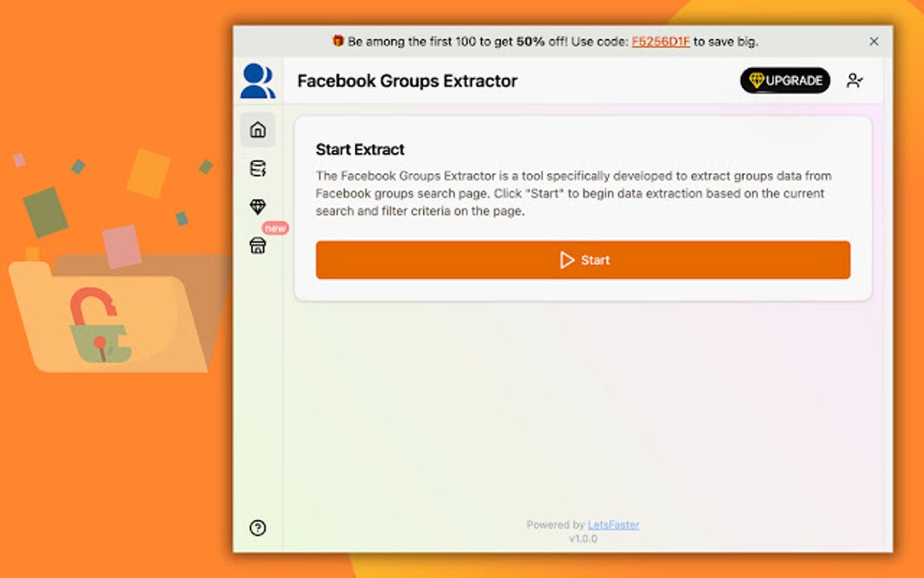
Task: Click the red 'new' badge in the sidebar
Action: 274,228
